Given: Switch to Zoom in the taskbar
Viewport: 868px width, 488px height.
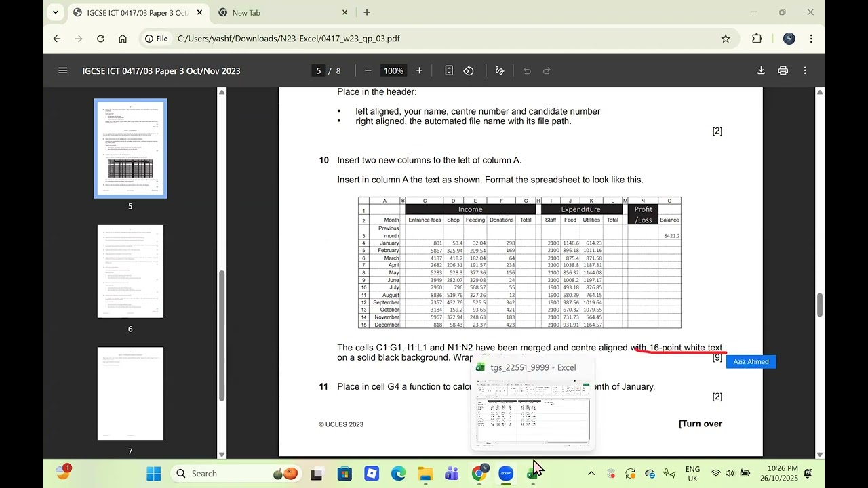Looking at the screenshot, I should coord(506,473).
